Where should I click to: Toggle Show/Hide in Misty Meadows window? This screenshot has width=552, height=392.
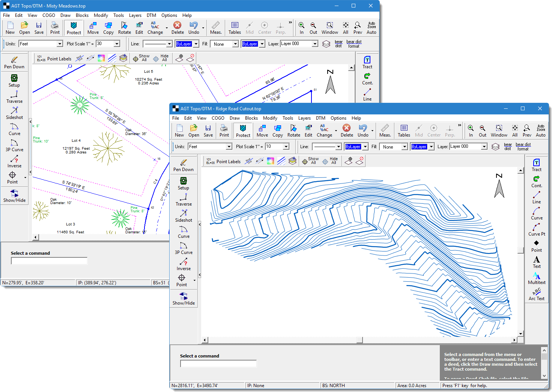pyautogui.click(x=14, y=196)
